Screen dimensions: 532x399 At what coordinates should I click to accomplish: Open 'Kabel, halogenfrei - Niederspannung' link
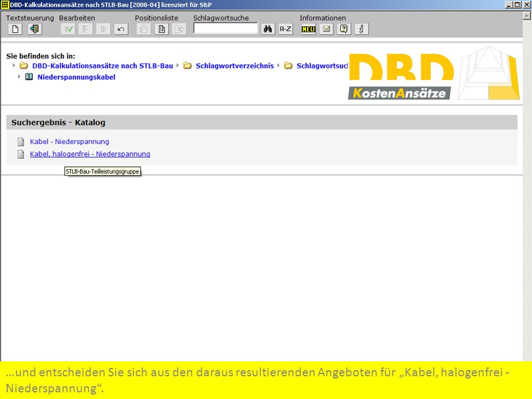[90, 154]
